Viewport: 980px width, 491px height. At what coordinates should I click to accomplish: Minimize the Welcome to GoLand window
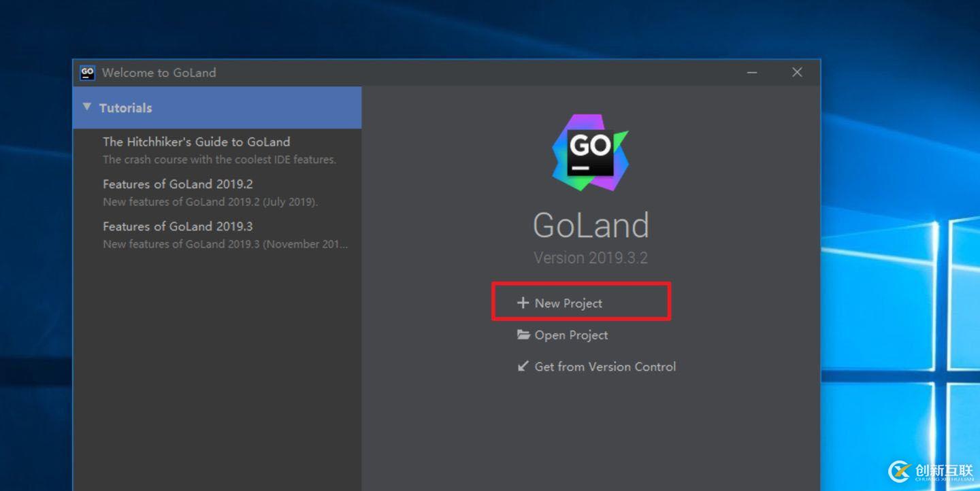[x=752, y=73]
